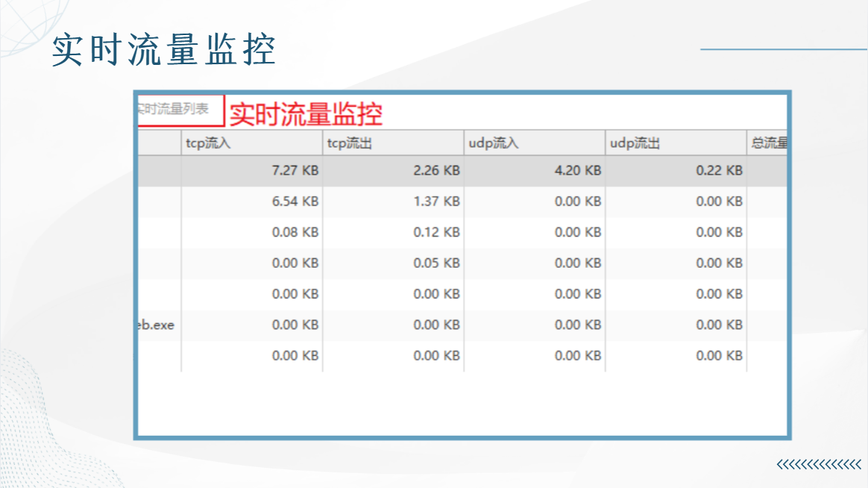
Task: Click the empty area below the traffic table
Action: click(462, 403)
